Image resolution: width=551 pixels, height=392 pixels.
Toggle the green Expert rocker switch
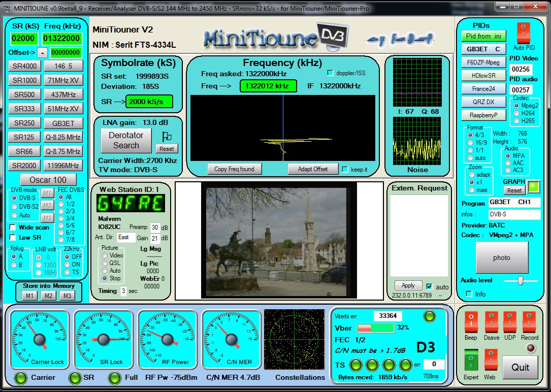[x=471, y=360]
